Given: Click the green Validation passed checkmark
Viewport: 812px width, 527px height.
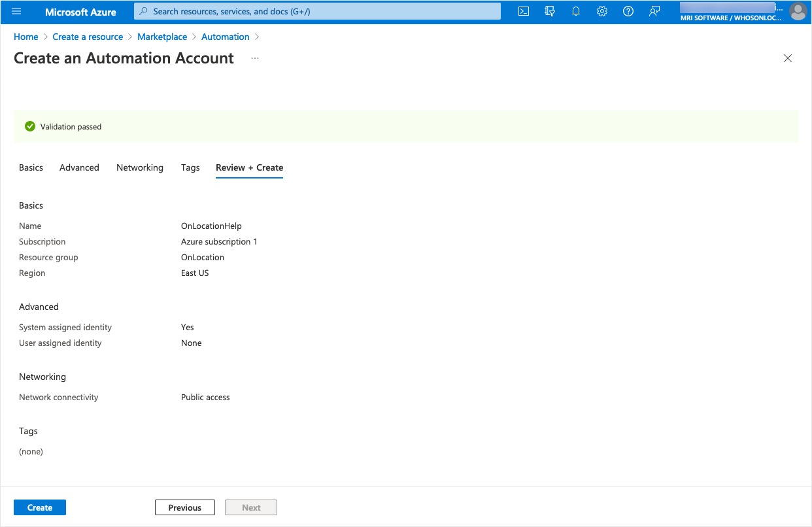Looking at the screenshot, I should [29, 126].
